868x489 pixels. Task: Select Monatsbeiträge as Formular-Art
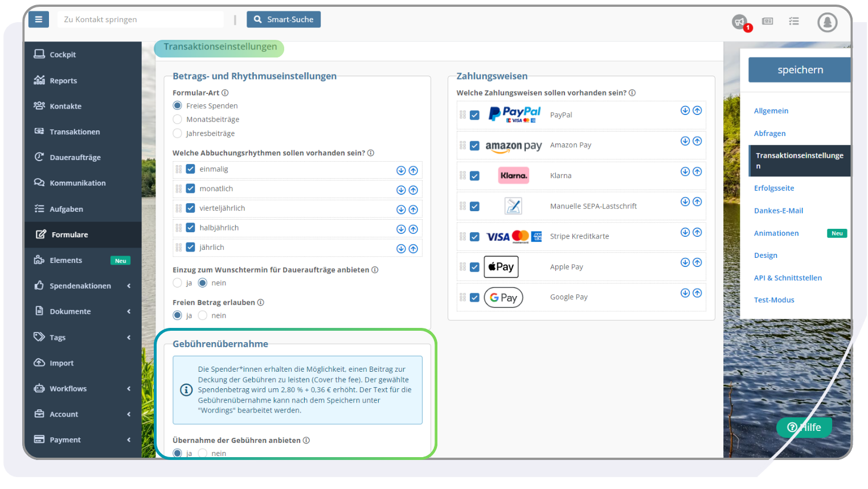[x=177, y=119]
